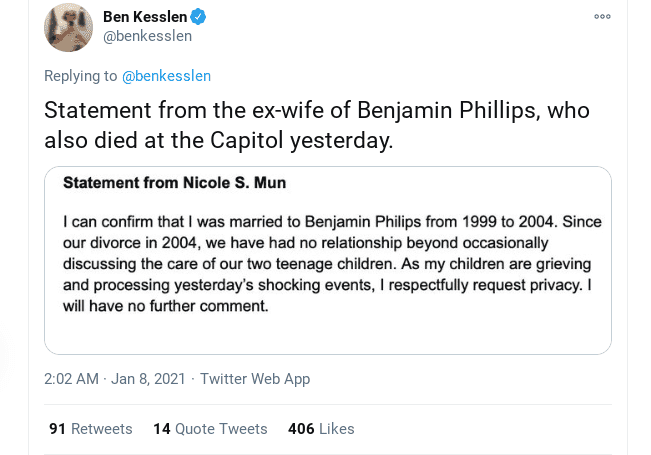Click the blue verified badge

tap(199, 16)
